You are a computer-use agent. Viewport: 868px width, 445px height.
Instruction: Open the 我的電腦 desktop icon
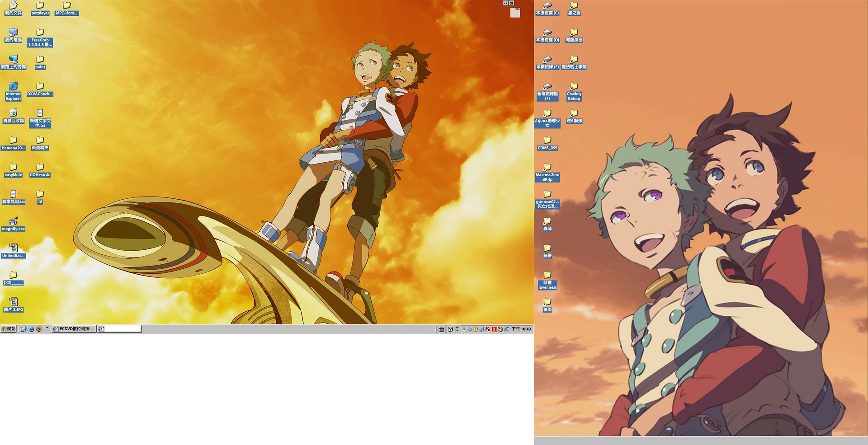(x=13, y=33)
